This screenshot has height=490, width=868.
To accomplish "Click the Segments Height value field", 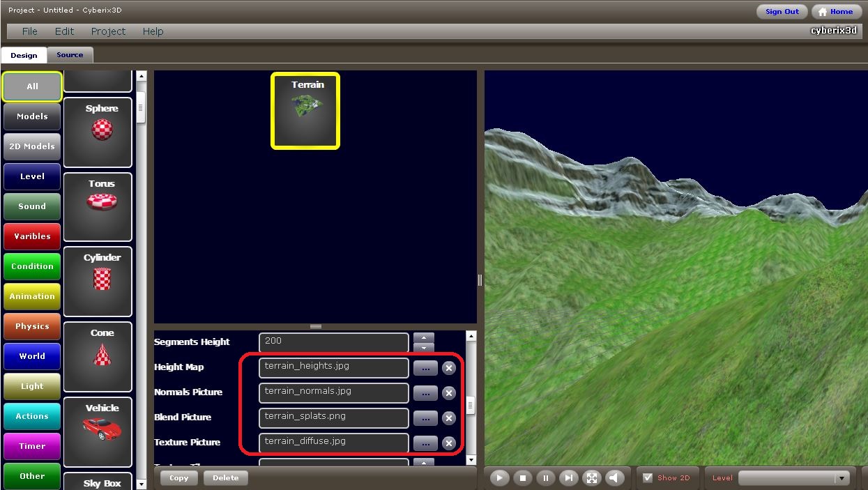I will click(x=334, y=342).
